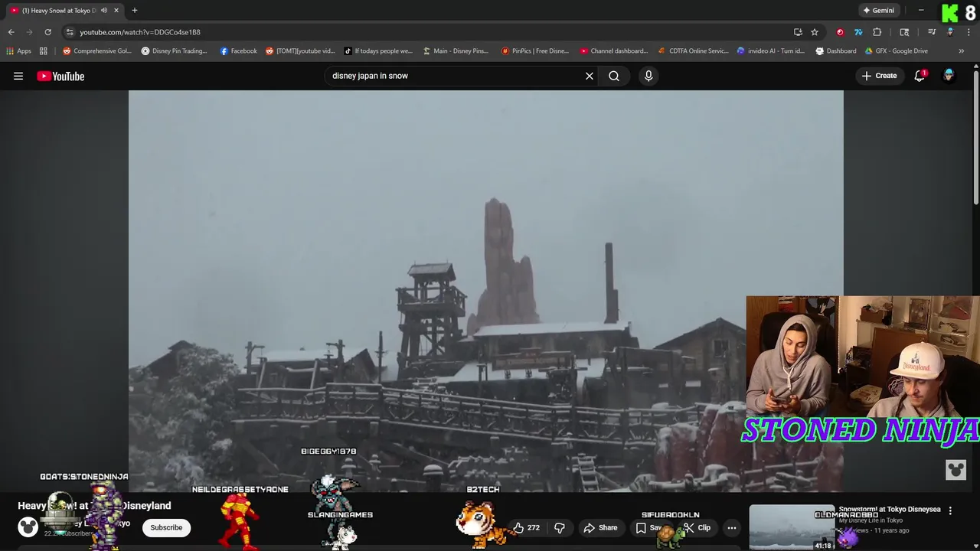
Task: Open the Extensions puzzle menu
Action: click(x=877, y=32)
